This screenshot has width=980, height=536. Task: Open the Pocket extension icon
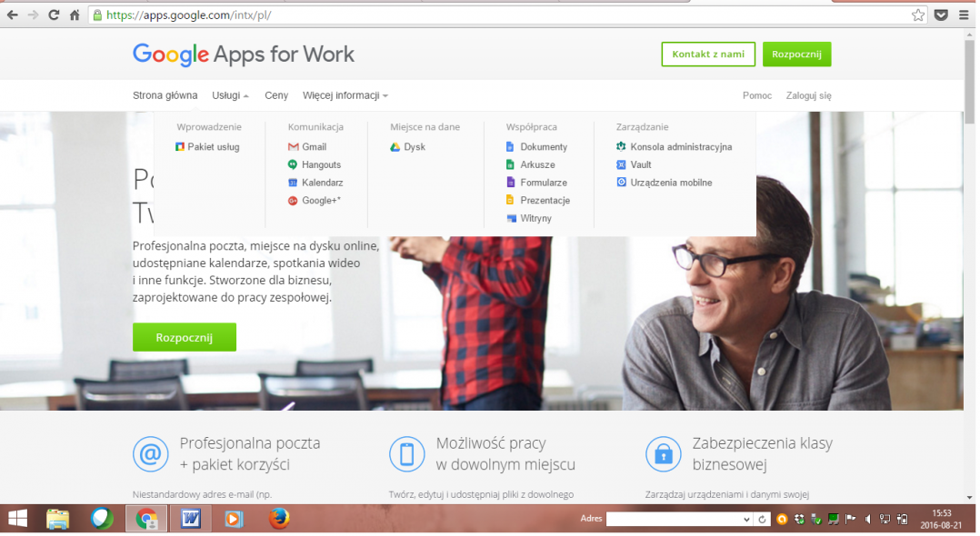[941, 15]
